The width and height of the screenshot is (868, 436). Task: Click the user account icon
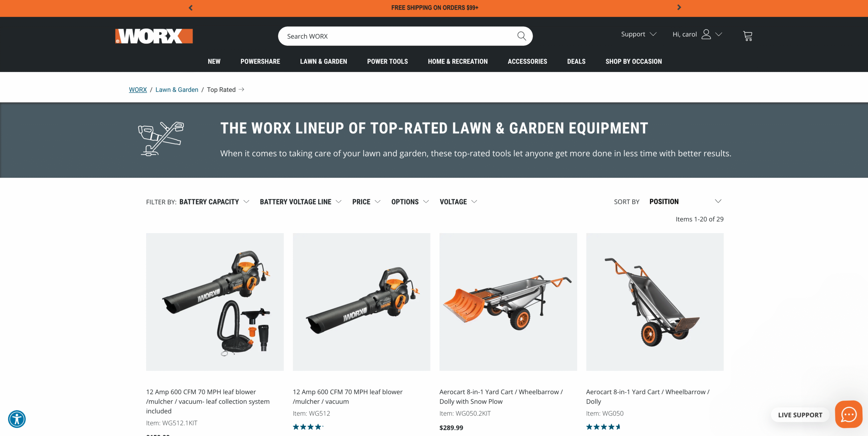(x=706, y=34)
